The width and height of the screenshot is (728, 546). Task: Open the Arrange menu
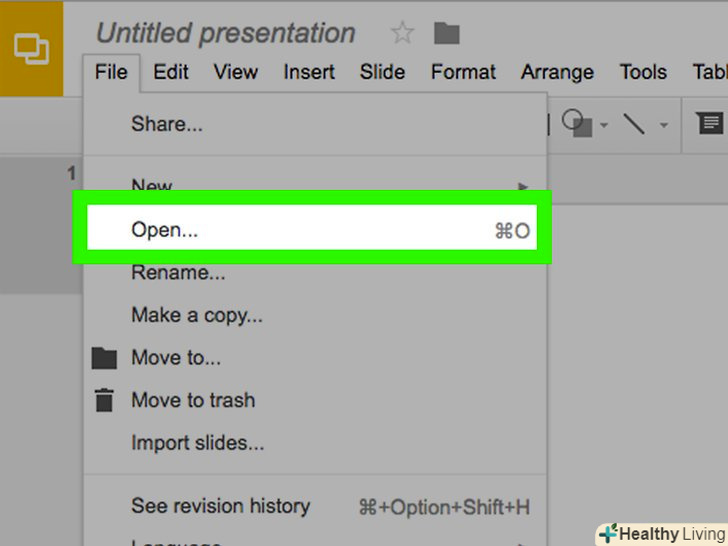557,72
